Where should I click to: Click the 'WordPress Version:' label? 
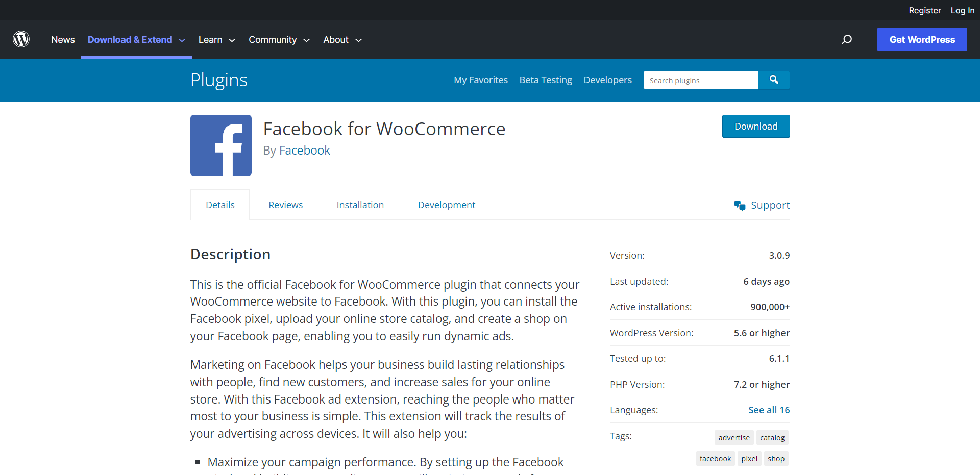(x=651, y=333)
